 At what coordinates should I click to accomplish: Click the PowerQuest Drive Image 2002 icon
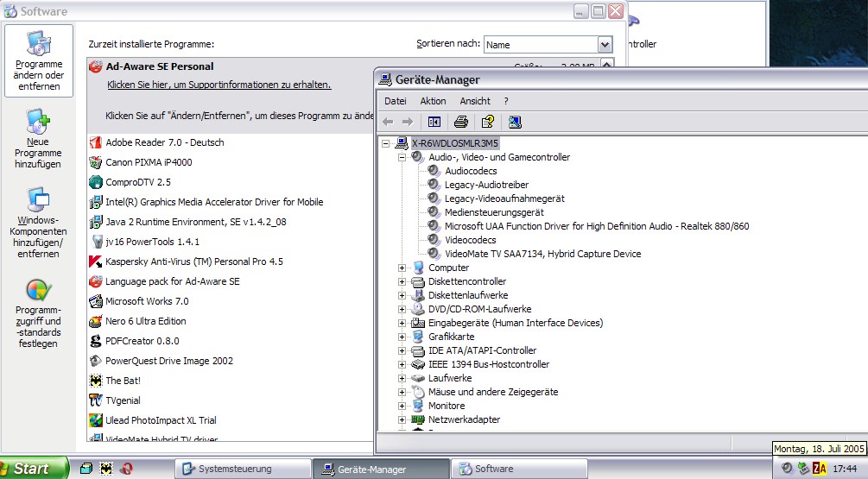pyautogui.click(x=96, y=361)
